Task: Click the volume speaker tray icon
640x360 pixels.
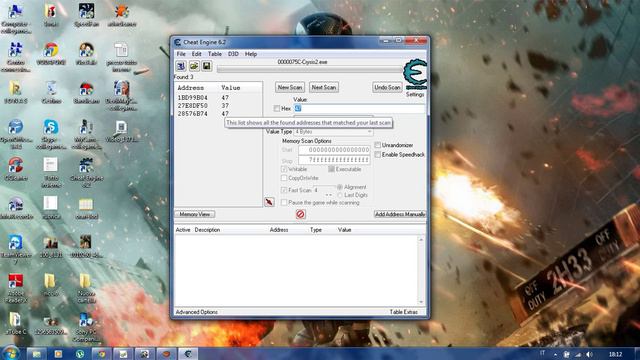Action: click(589, 354)
